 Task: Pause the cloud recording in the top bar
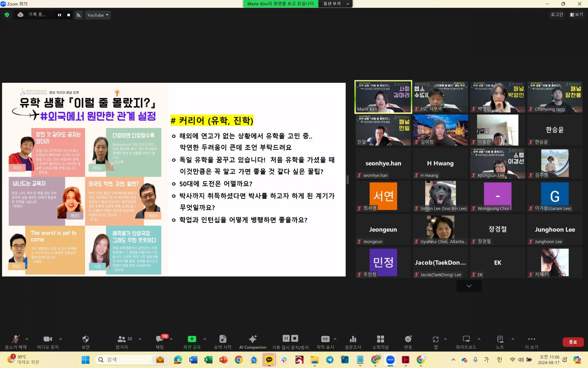[x=59, y=15]
